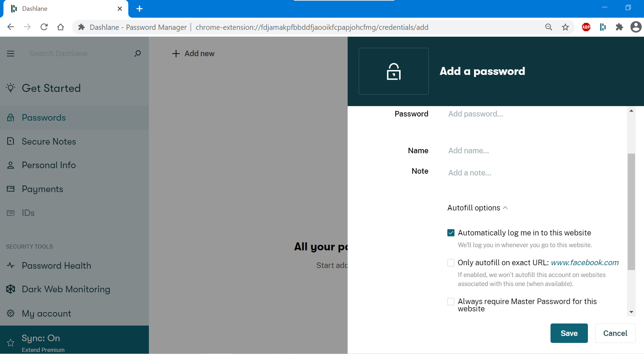The width and height of the screenshot is (644, 354).
Task: Open Payments using the card icon
Action: click(10, 189)
